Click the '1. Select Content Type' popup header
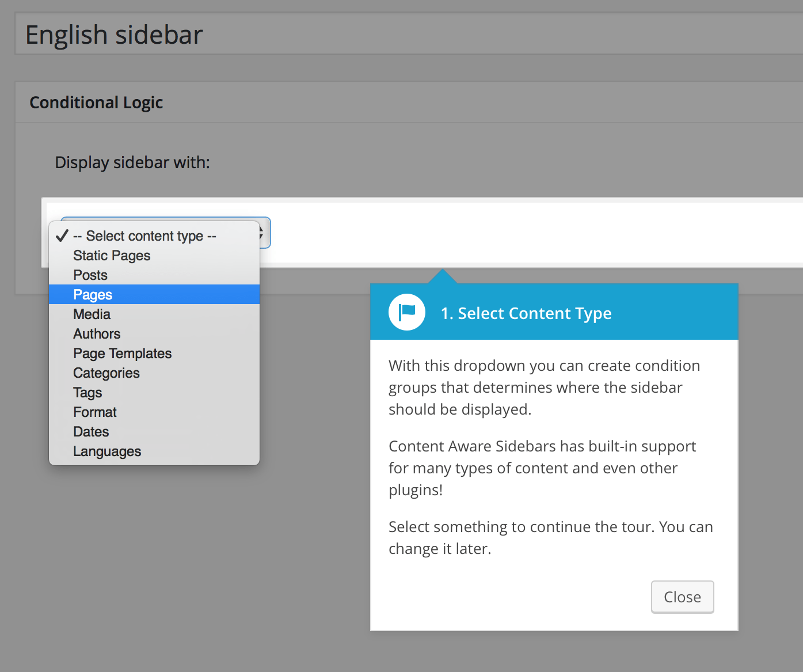 tap(526, 313)
